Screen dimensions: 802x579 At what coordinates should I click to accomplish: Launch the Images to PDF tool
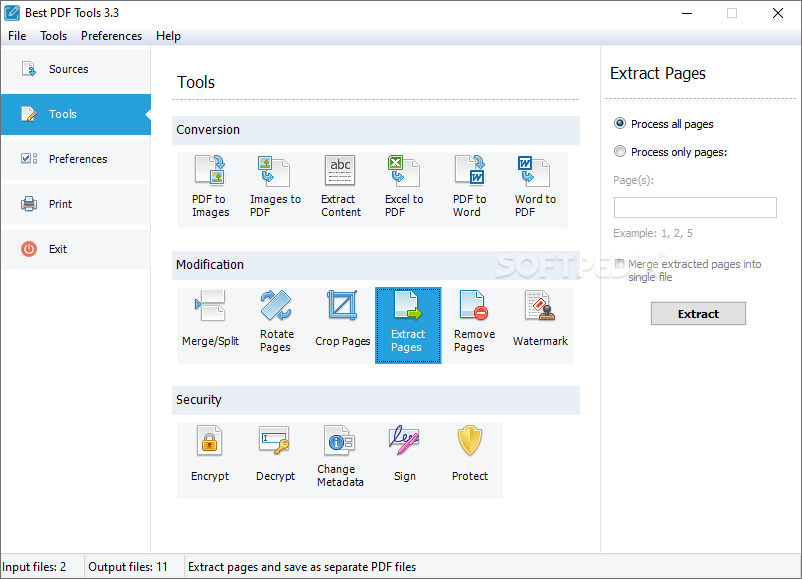coord(275,190)
